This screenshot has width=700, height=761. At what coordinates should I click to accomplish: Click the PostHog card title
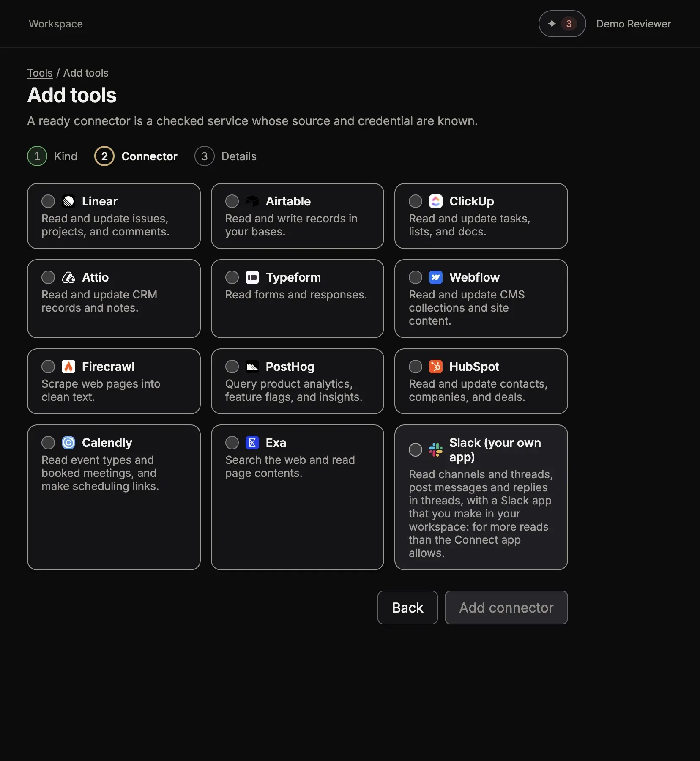(x=290, y=367)
